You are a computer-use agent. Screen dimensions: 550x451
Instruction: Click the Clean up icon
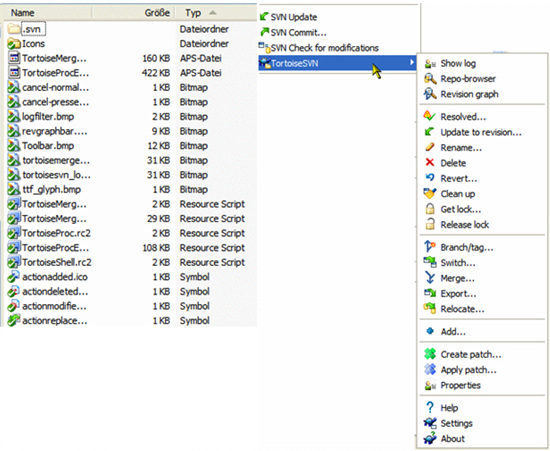coord(430,194)
